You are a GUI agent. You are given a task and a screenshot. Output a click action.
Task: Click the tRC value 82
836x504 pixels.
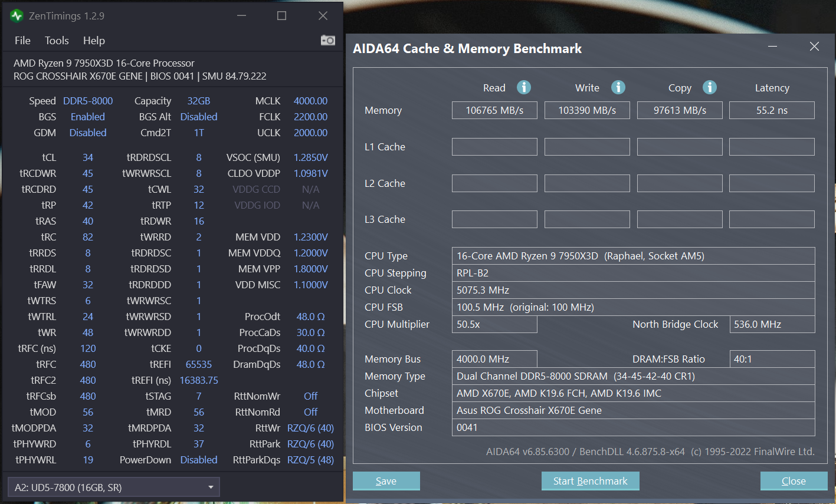[x=88, y=237]
